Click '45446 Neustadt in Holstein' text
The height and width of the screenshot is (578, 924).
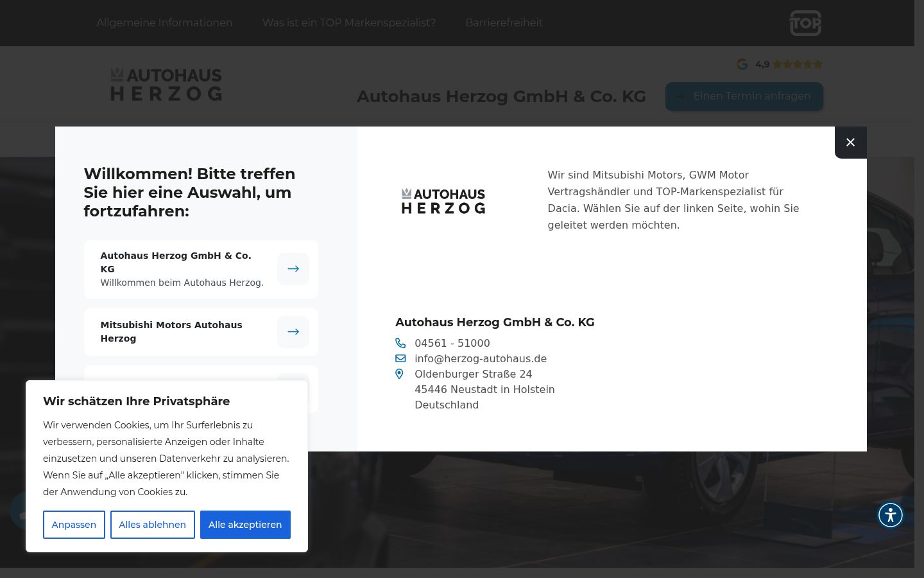click(x=484, y=389)
